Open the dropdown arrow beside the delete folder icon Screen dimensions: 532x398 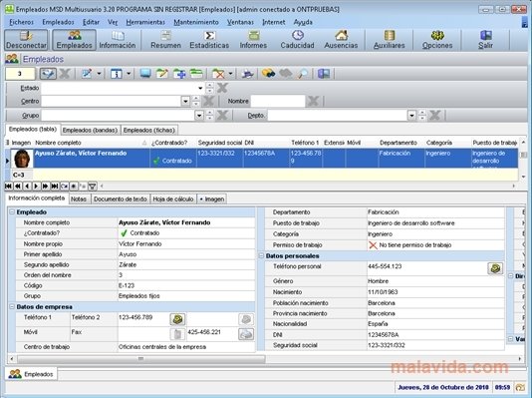click(230, 74)
